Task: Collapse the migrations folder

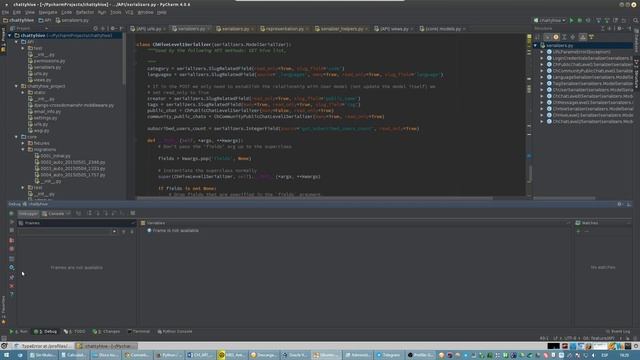Action: pos(23,149)
